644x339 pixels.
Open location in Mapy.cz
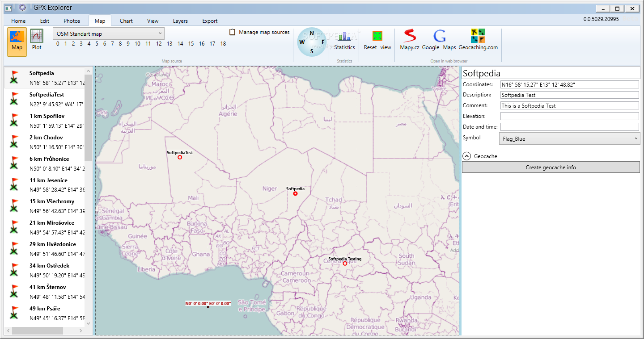tap(409, 40)
